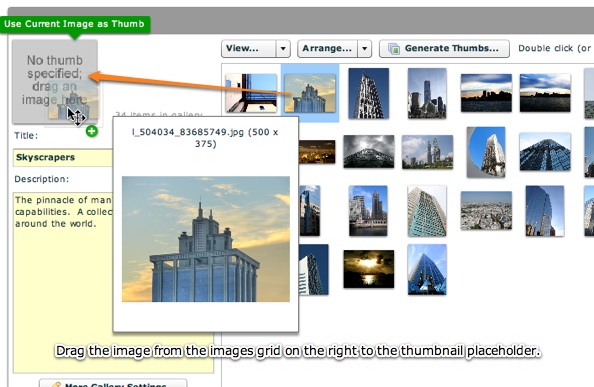594x387 pixels.
Task: Select the dark sunset over water thumbnail
Action: tap(369, 269)
